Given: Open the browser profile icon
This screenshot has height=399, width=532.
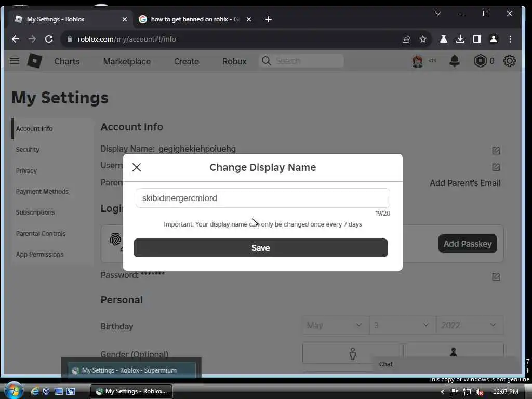Looking at the screenshot, I should click(494, 39).
